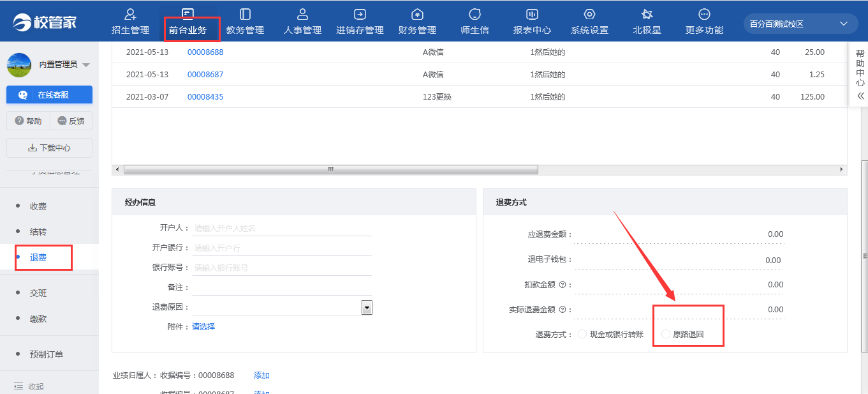Click the 退电子钱包 amount field

point(679,260)
